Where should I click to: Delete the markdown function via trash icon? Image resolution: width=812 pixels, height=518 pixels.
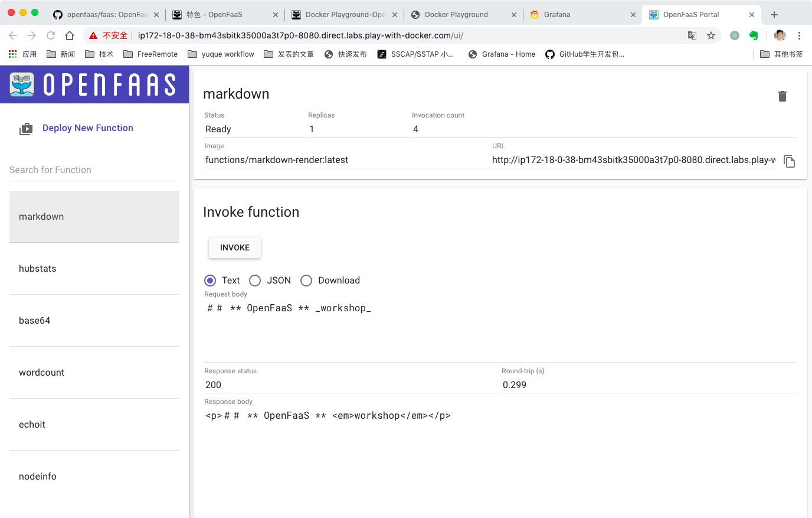(782, 96)
